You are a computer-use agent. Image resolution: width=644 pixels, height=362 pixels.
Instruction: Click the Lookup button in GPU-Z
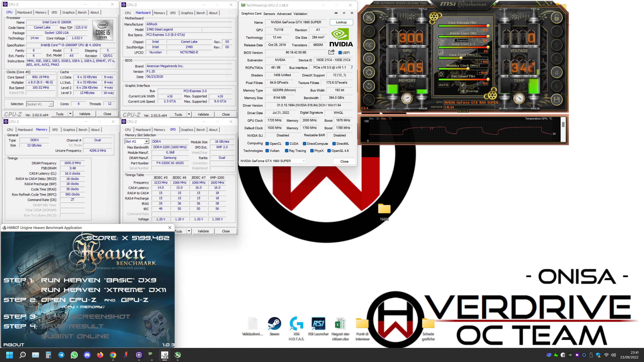click(341, 22)
